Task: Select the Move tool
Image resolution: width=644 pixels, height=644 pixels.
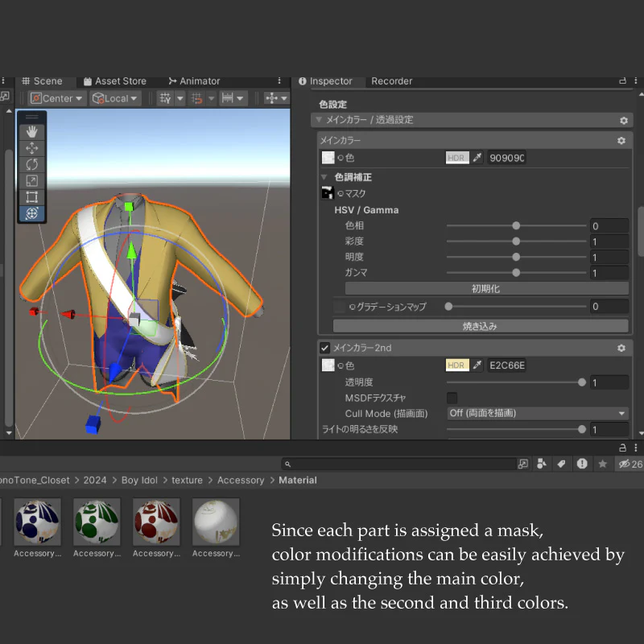Action: (31, 148)
